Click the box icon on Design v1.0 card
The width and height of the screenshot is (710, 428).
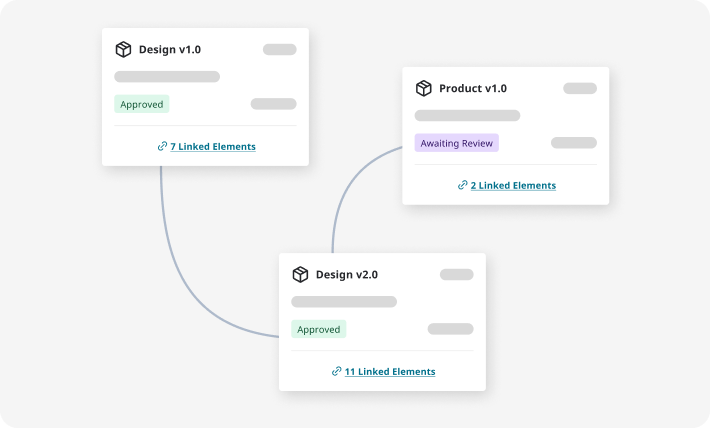point(123,49)
